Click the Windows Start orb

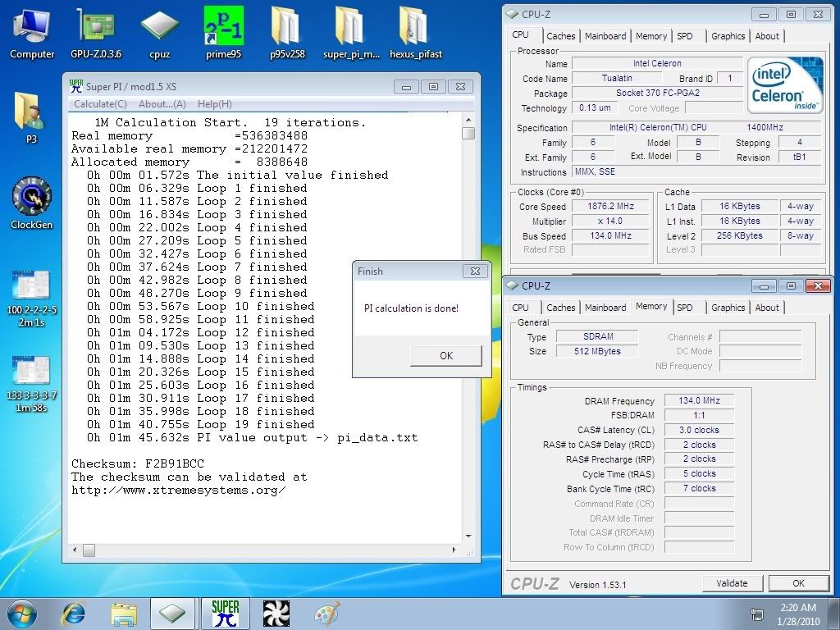(x=22, y=614)
